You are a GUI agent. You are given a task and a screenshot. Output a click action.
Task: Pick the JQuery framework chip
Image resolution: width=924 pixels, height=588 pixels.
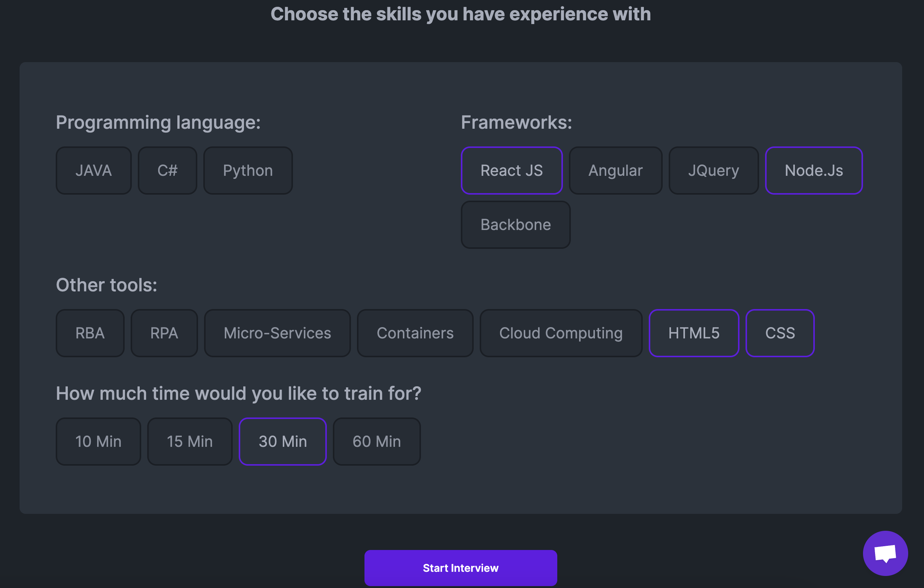[x=714, y=170]
